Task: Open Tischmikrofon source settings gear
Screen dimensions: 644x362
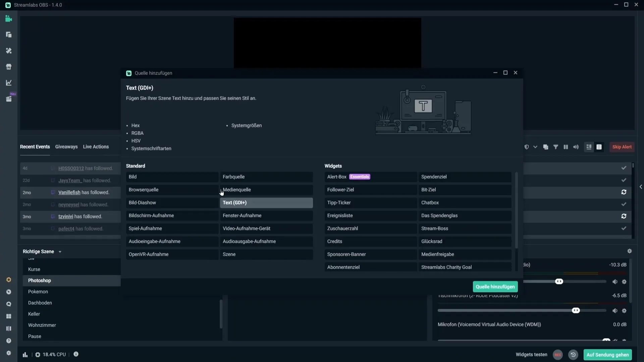Action: click(624, 311)
